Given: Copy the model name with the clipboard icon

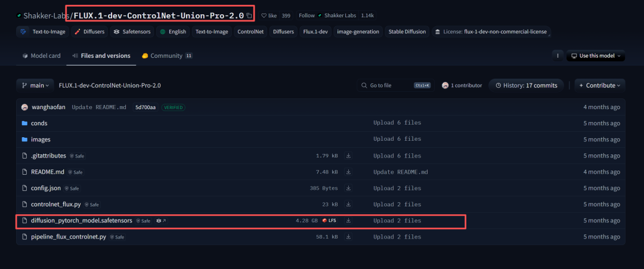Looking at the screenshot, I should (249, 16).
